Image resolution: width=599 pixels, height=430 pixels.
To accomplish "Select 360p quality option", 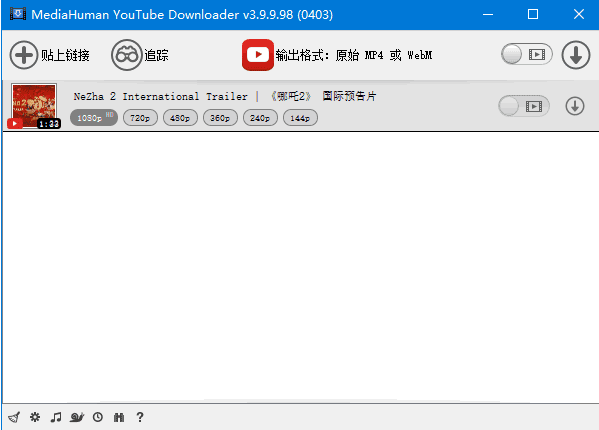I will coord(220,118).
